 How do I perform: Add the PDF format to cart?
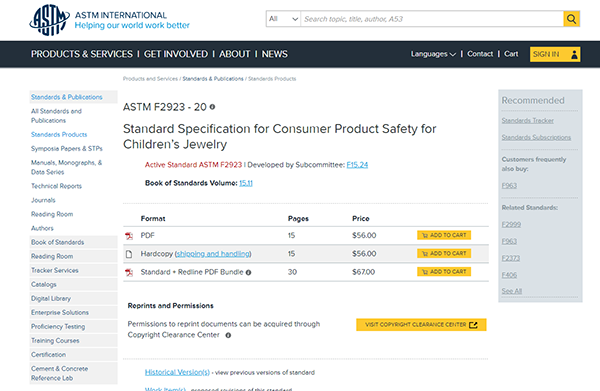point(444,235)
